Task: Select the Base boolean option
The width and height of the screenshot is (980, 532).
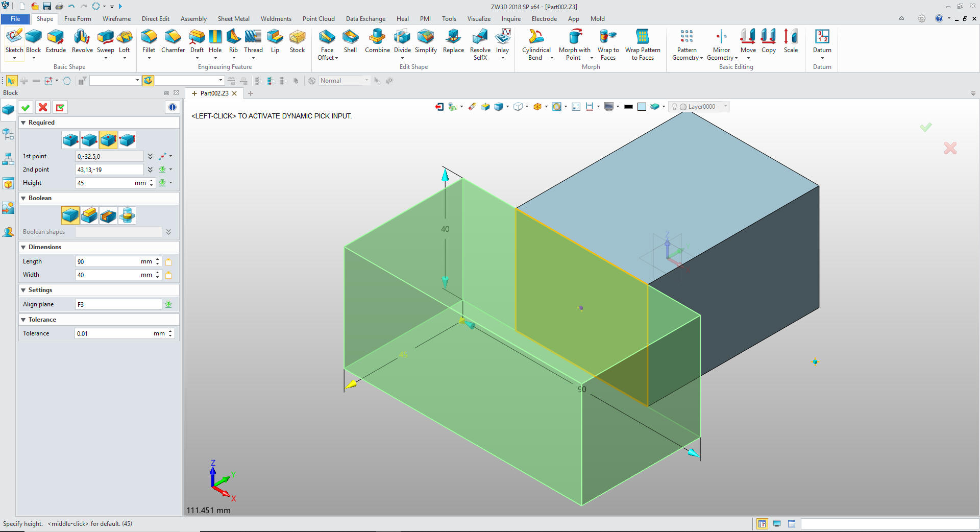Action: click(70, 215)
